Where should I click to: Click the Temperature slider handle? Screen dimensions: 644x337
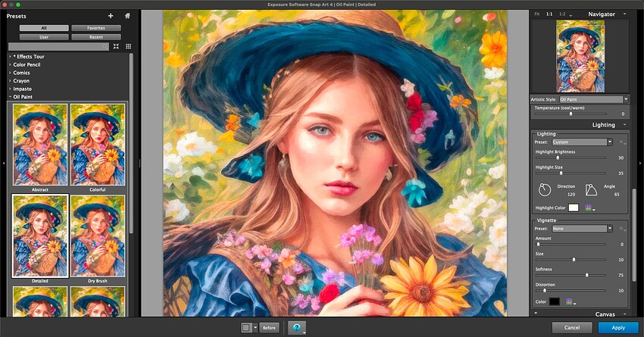pos(571,114)
